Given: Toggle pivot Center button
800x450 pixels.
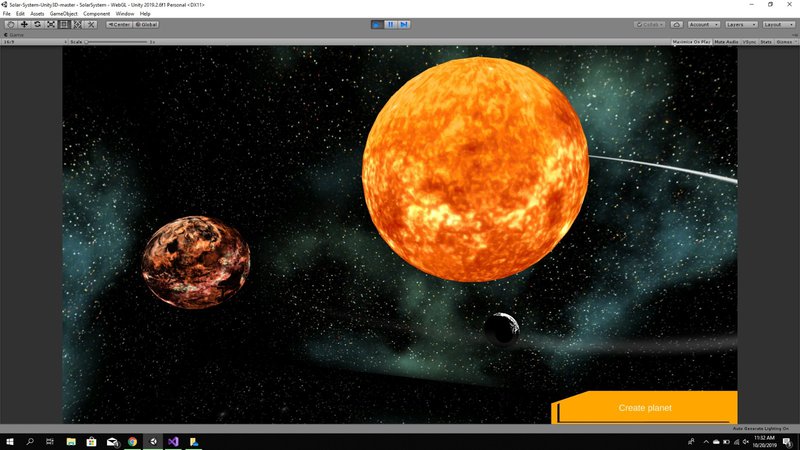Looking at the screenshot, I should point(119,24).
